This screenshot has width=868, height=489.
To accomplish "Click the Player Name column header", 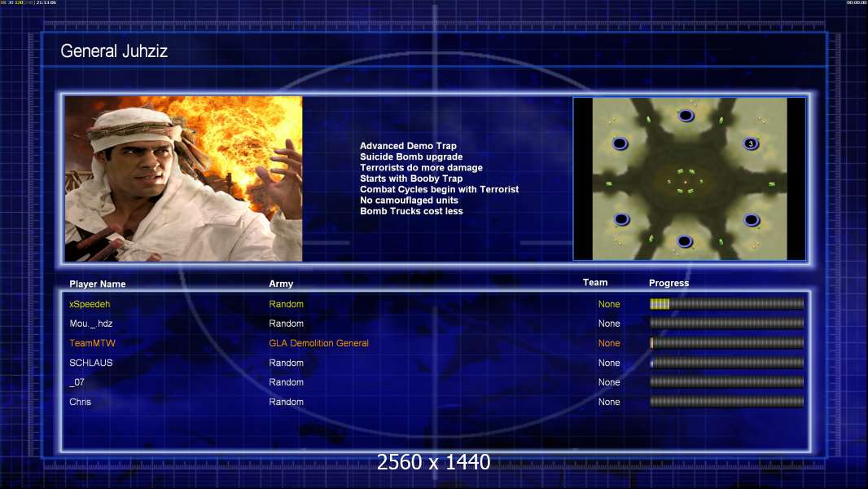I will pos(98,284).
